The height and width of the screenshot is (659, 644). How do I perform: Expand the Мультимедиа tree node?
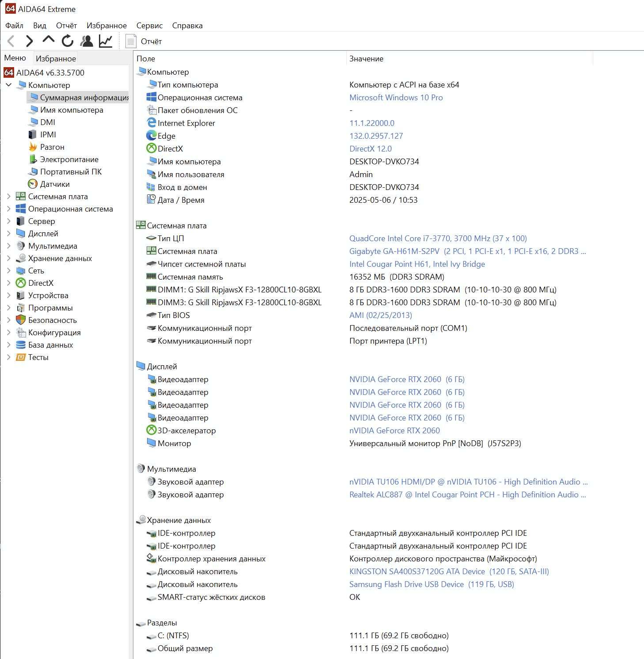8,246
